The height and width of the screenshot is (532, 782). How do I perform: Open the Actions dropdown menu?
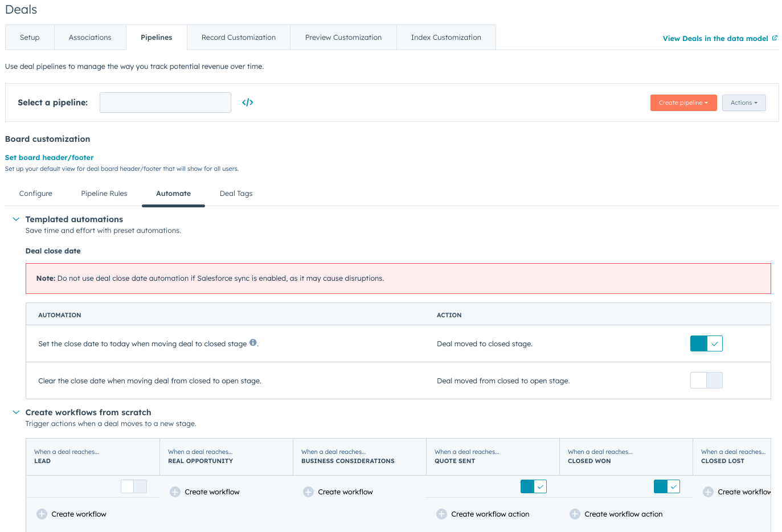coord(743,103)
